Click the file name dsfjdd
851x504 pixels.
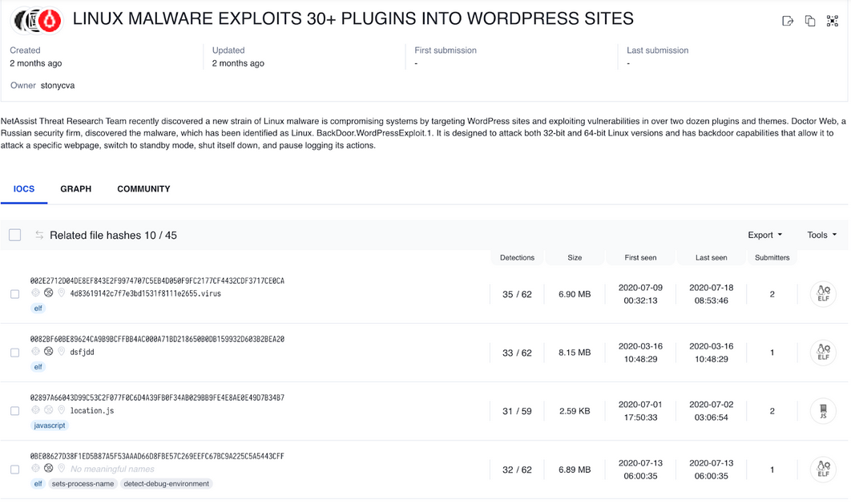(82, 352)
